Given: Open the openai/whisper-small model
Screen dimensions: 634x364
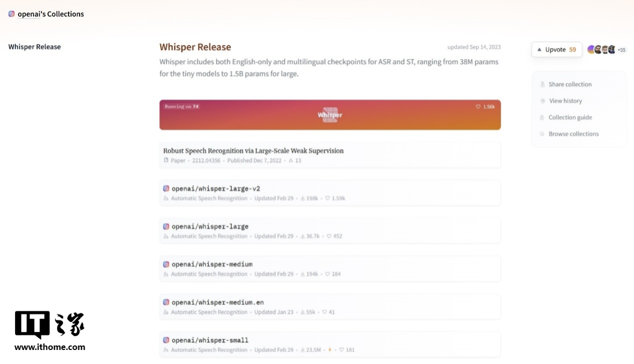Looking at the screenshot, I should coord(210,340).
